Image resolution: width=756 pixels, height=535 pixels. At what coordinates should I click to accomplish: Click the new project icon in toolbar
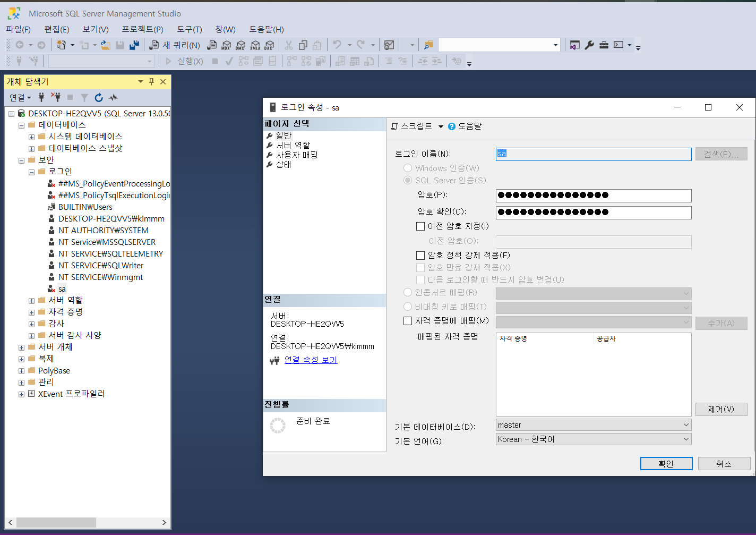62,45
